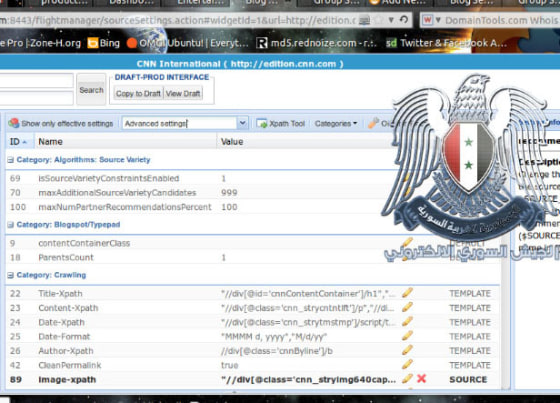
Task: Click the browser URL address bar
Action: 179,20
